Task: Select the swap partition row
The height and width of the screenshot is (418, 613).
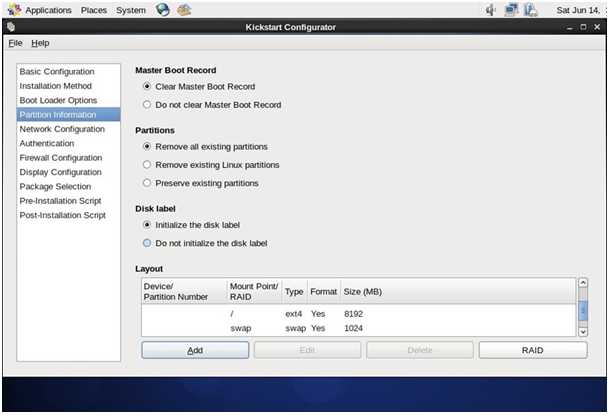Action: [358, 328]
